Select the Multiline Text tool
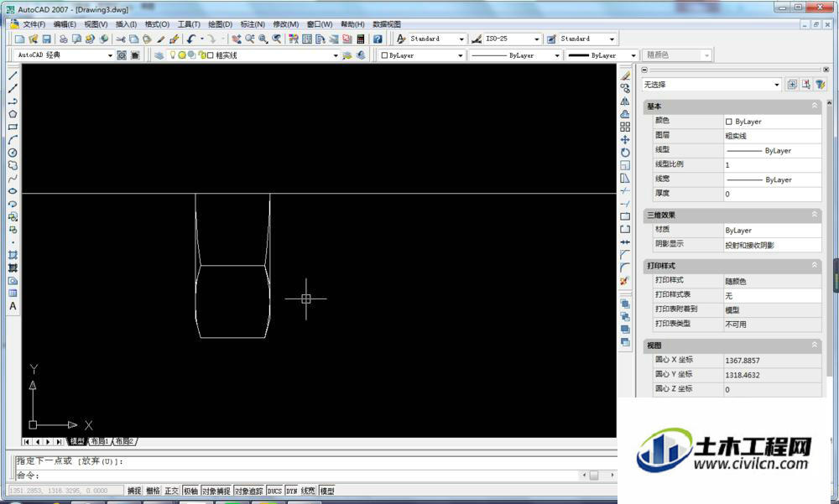Screen dimensions: 839x504 click(x=13, y=306)
